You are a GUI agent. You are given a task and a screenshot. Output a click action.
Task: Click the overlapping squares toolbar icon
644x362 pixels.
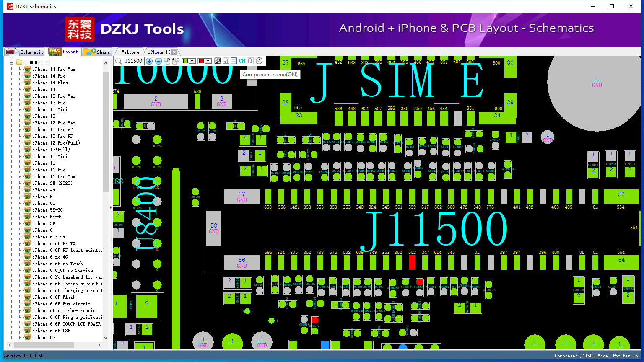[x=218, y=61]
